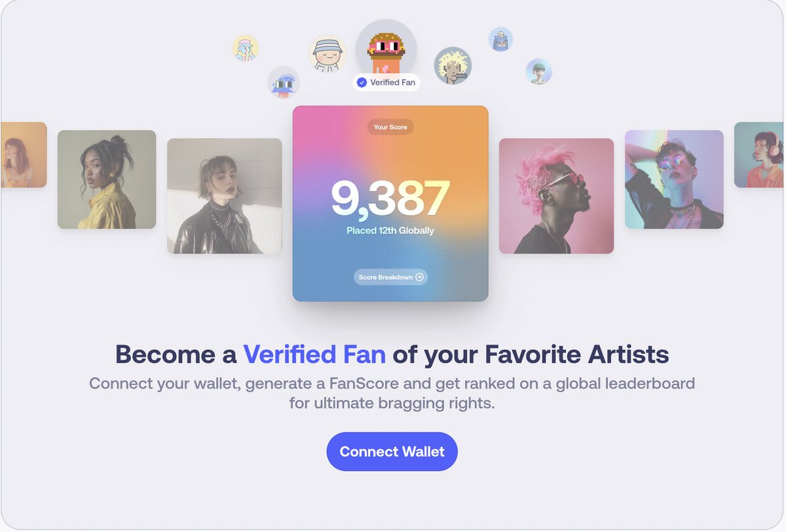This screenshot has width=786, height=532.
Task: Select the Verified Fan badge label
Action: click(x=386, y=83)
